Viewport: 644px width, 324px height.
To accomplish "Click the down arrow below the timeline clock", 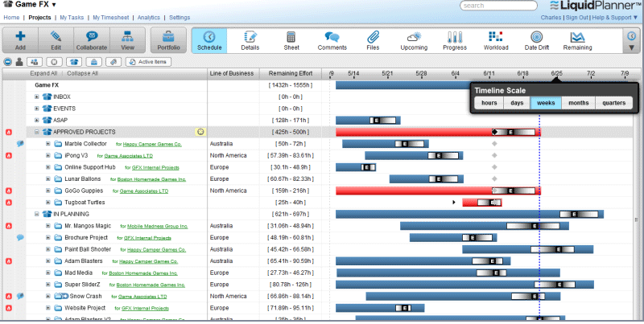I will [631, 48].
